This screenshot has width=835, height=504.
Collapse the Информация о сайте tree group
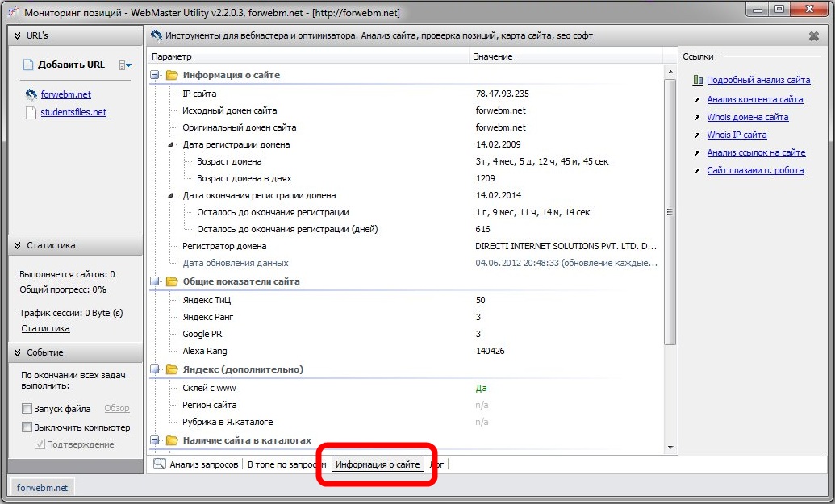[155, 75]
